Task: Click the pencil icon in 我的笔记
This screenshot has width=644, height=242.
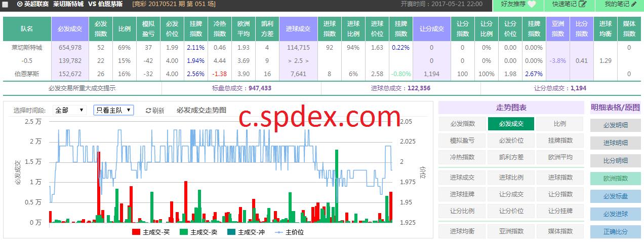Action: 634,4
